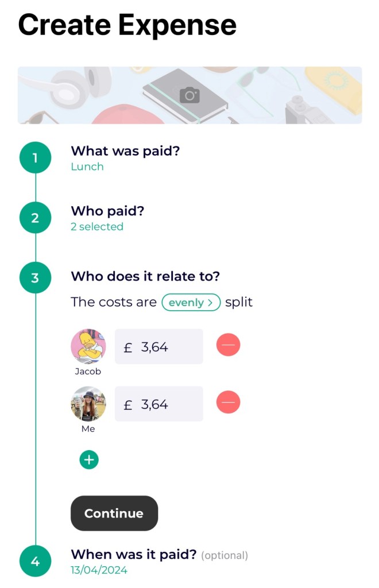Remove Jacob from the expense split
The width and height of the screenshot is (379, 588).
(228, 345)
